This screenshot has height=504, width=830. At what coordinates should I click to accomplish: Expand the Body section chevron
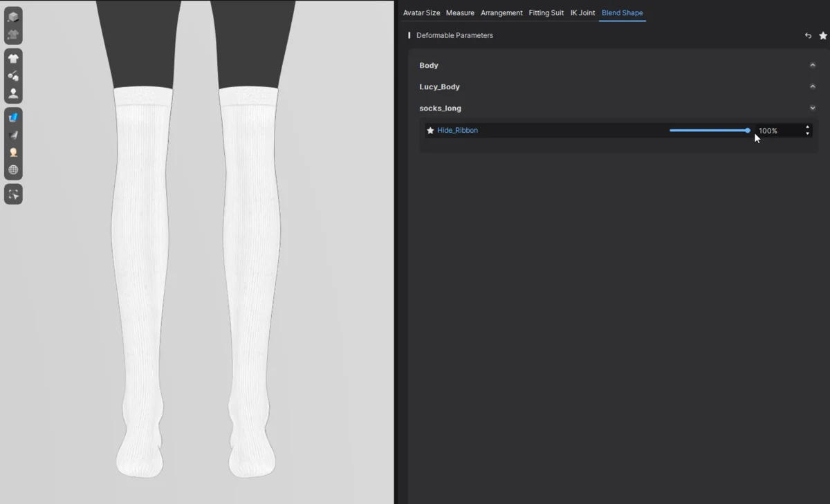point(813,65)
